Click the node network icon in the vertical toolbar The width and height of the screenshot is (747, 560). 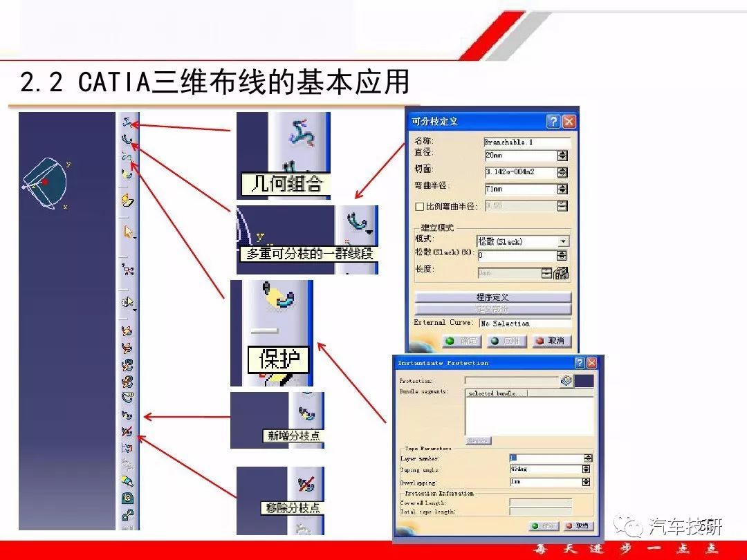pyautogui.click(x=127, y=270)
